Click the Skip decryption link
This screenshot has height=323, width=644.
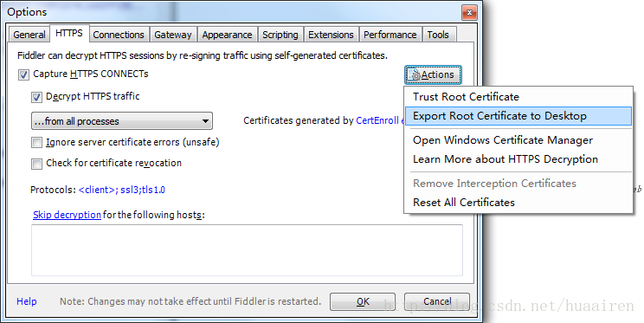click(x=67, y=215)
